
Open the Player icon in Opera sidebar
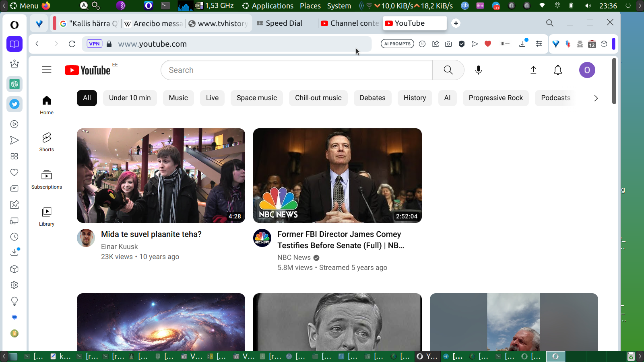coord(14,124)
